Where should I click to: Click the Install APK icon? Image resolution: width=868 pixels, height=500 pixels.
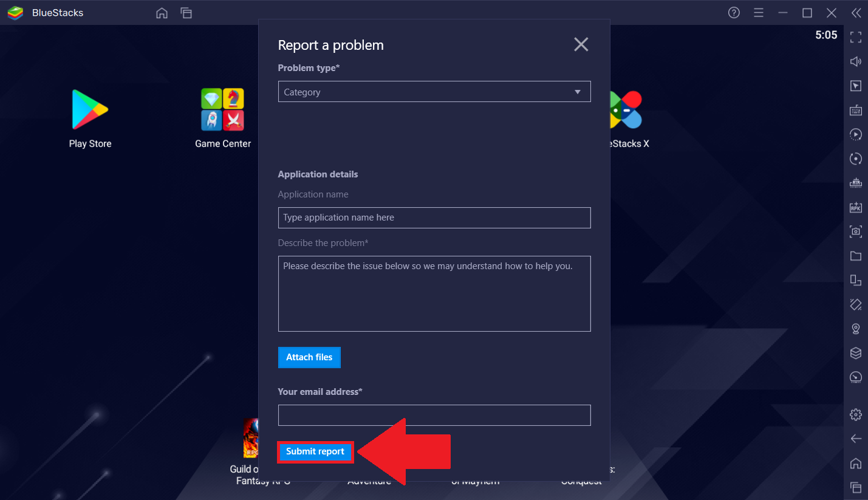856,207
